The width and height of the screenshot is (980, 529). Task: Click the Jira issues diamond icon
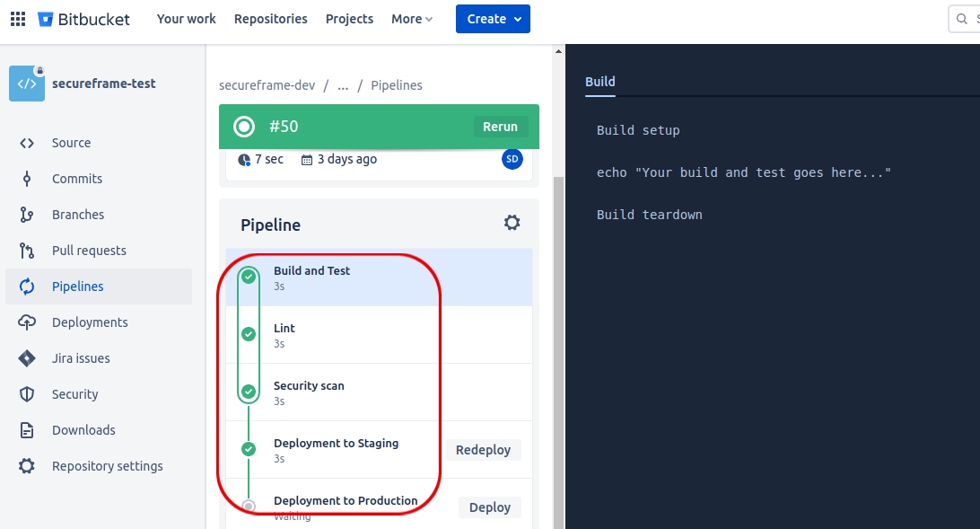click(x=26, y=358)
